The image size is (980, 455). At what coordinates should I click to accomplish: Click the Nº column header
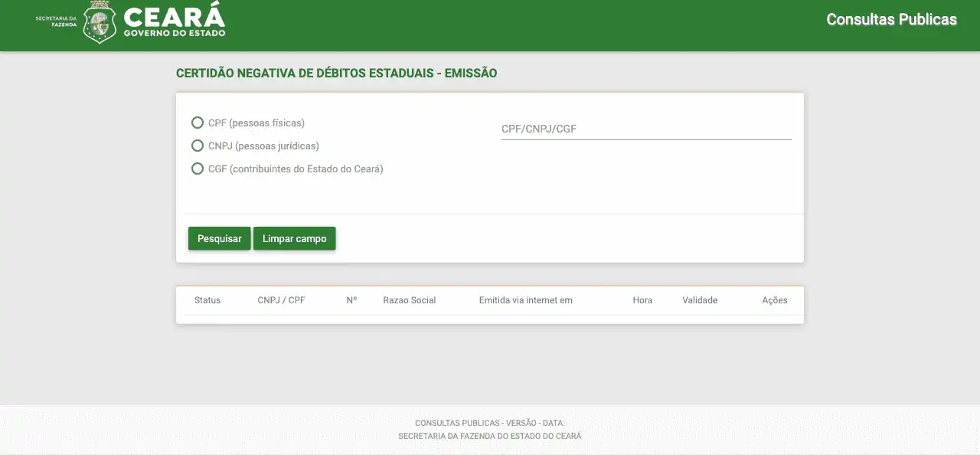click(x=351, y=300)
